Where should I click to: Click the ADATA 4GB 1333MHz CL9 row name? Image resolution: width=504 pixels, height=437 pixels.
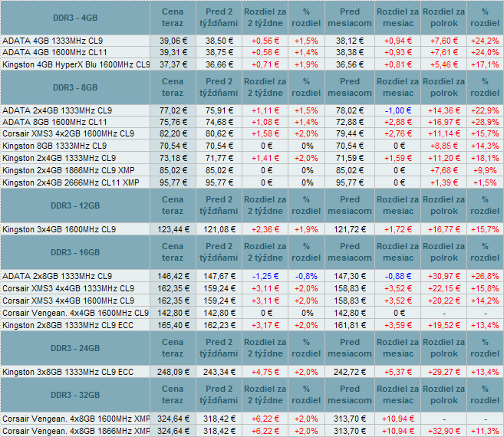tap(52, 41)
